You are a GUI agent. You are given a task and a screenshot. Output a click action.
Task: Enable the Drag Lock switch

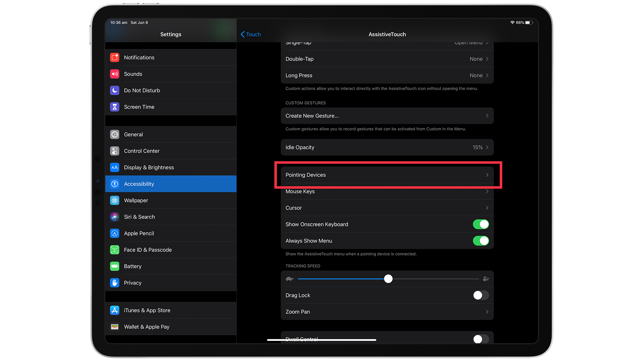coord(481,295)
